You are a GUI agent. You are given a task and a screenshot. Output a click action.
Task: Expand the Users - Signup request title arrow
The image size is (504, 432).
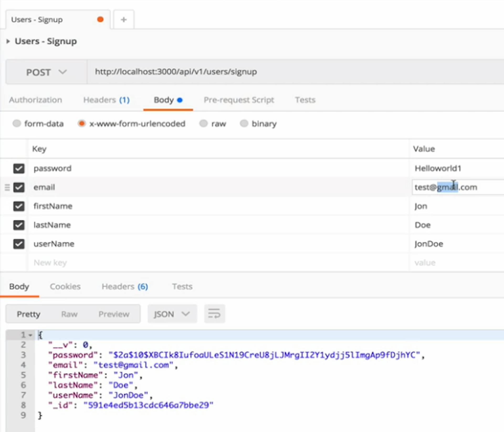[8, 41]
